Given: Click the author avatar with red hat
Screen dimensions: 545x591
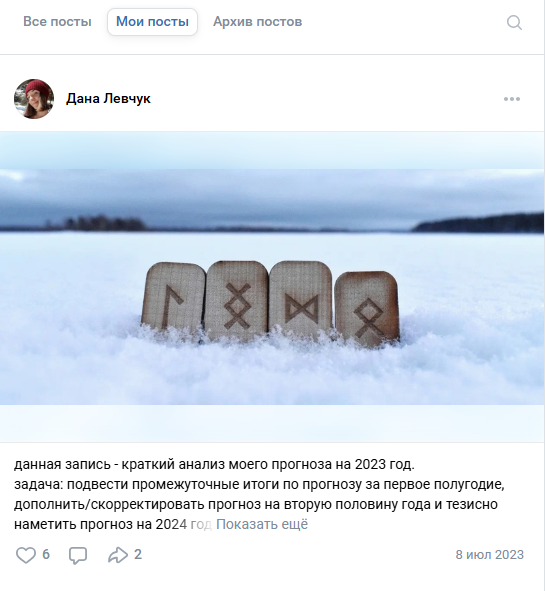Looking at the screenshot, I should tap(34, 99).
